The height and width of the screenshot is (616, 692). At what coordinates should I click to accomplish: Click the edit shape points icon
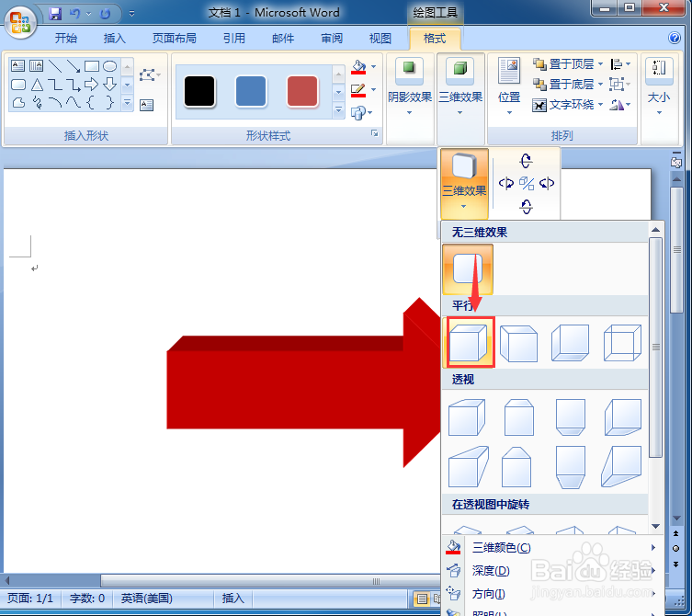[x=149, y=74]
